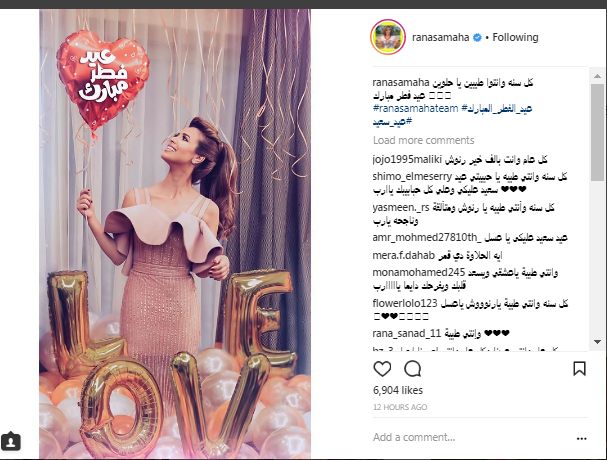
Task: Focus the Add a comment field
Action: pyautogui.click(x=472, y=438)
